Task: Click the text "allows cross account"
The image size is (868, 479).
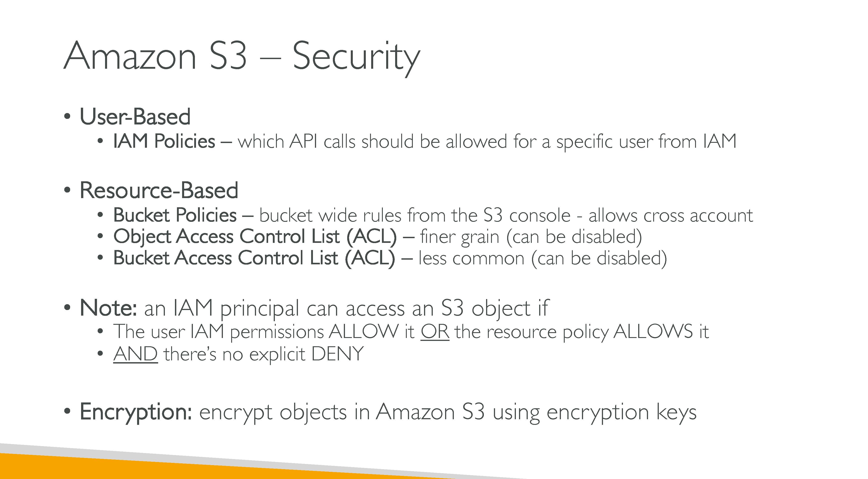Action: click(670, 215)
